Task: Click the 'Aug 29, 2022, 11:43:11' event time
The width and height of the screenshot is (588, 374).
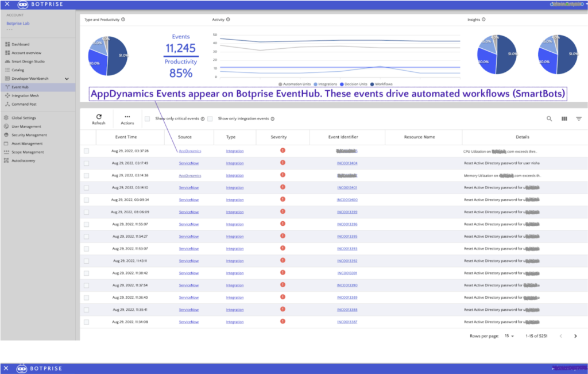Action: click(130, 261)
